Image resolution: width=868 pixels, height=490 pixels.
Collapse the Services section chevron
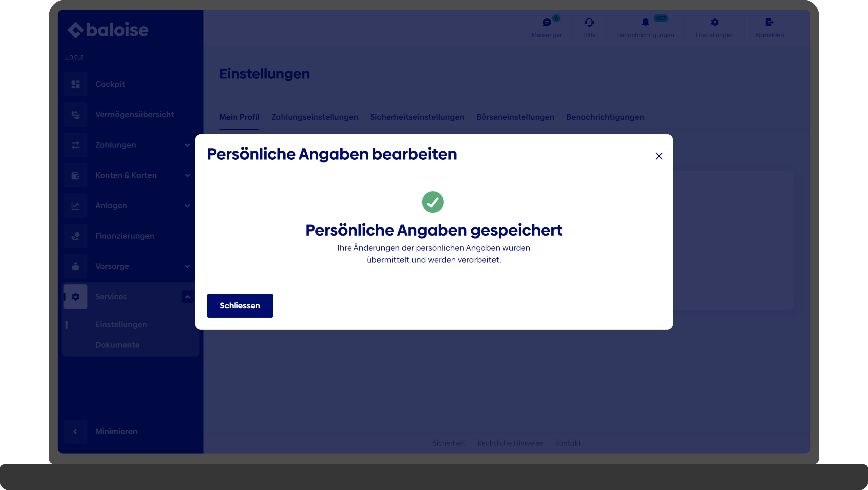187,297
